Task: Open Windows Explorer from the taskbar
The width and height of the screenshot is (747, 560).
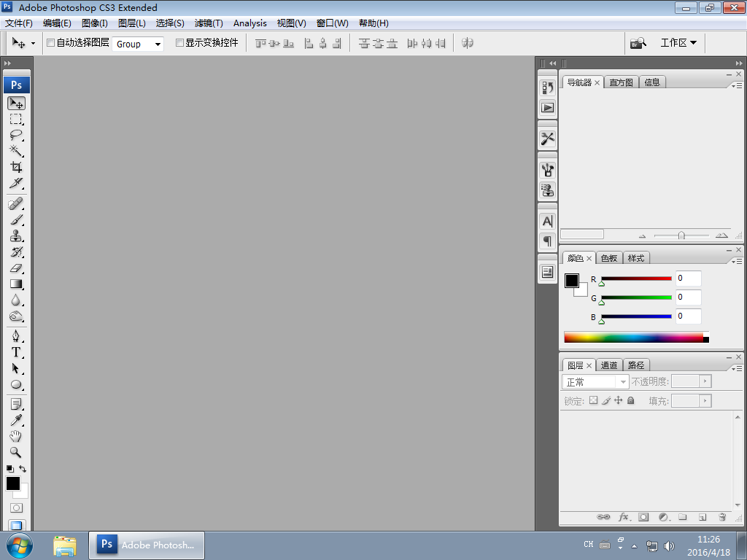Action: point(65,545)
